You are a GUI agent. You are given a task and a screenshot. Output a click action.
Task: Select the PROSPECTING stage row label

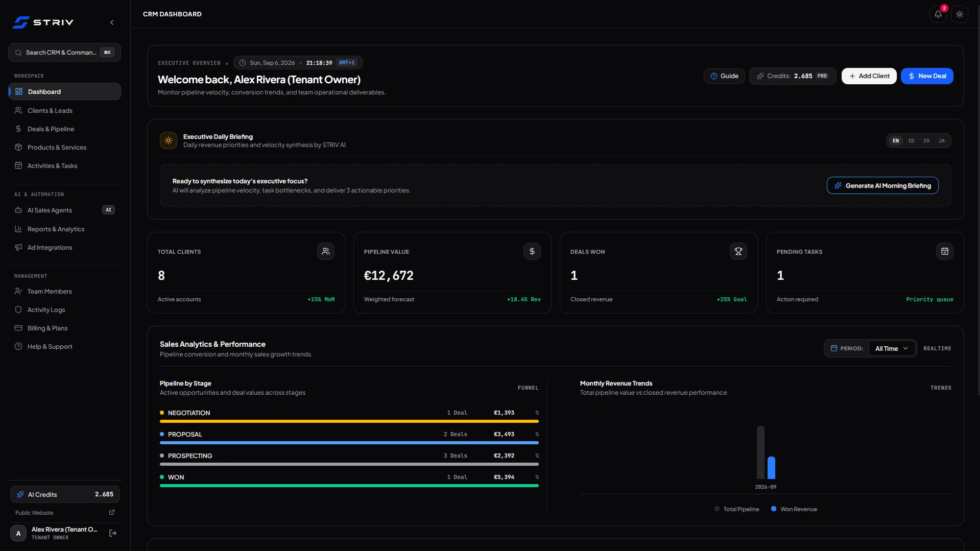pos(190,456)
